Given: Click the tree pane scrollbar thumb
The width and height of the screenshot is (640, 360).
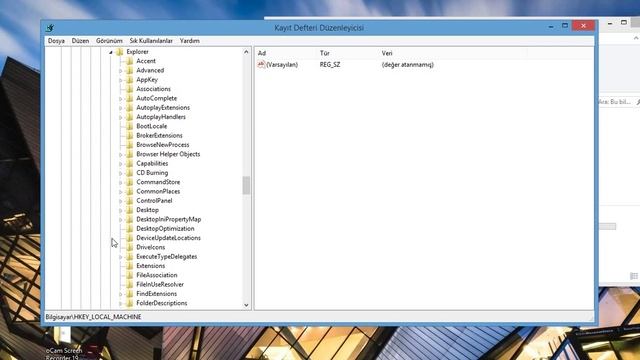Looking at the screenshot, I should tap(246, 185).
